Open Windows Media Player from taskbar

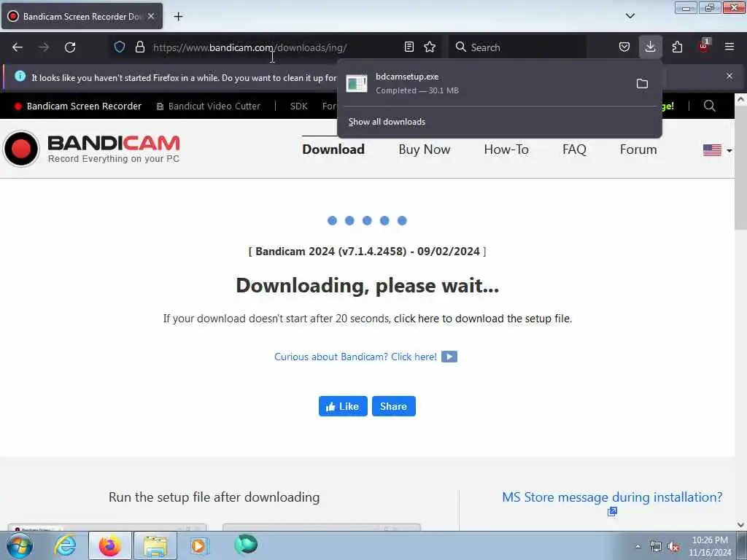click(x=200, y=545)
